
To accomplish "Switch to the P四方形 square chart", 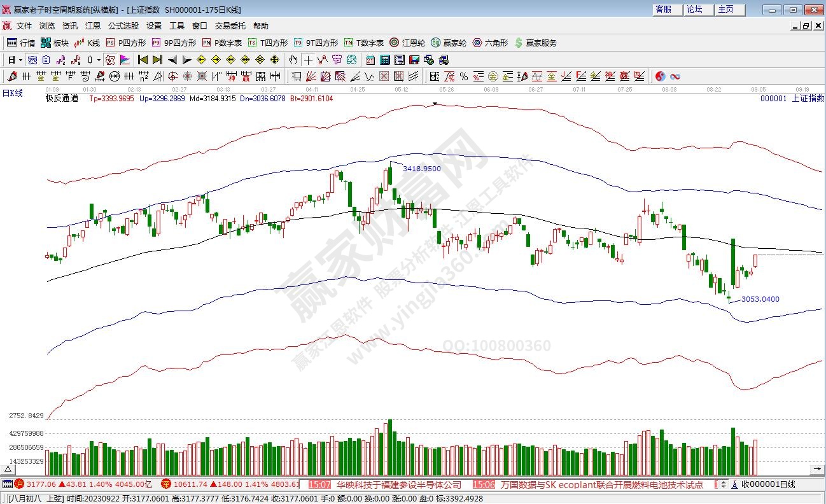I will pyautogui.click(x=126, y=43).
